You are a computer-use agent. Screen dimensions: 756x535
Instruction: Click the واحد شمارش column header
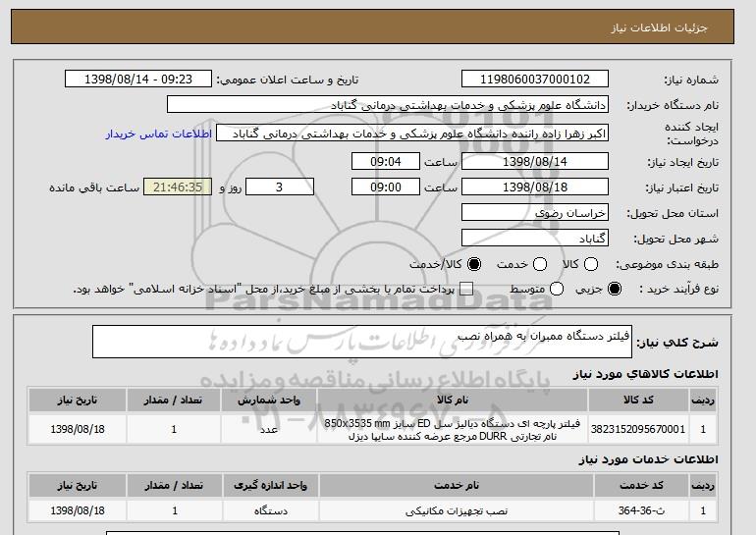(x=269, y=401)
